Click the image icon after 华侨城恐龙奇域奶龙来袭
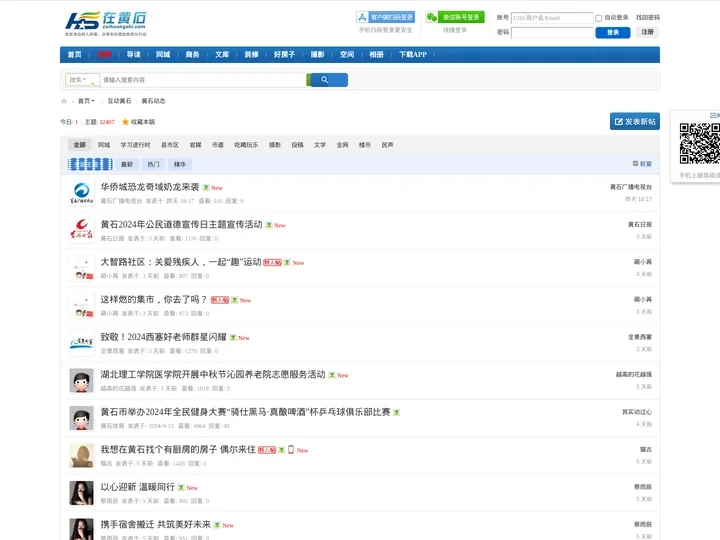Image resolution: width=720 pixels, height=540 pixels. click(206, 188)
